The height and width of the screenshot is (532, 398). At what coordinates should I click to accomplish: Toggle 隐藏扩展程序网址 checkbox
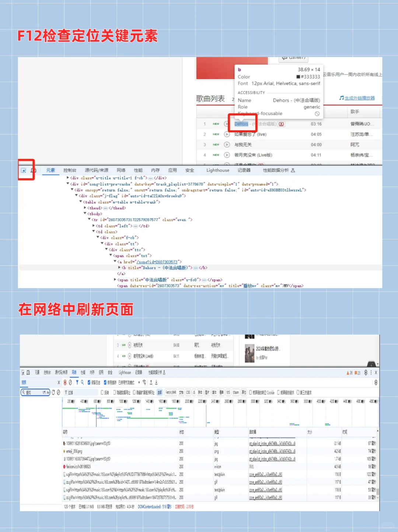tap(134, 392)
